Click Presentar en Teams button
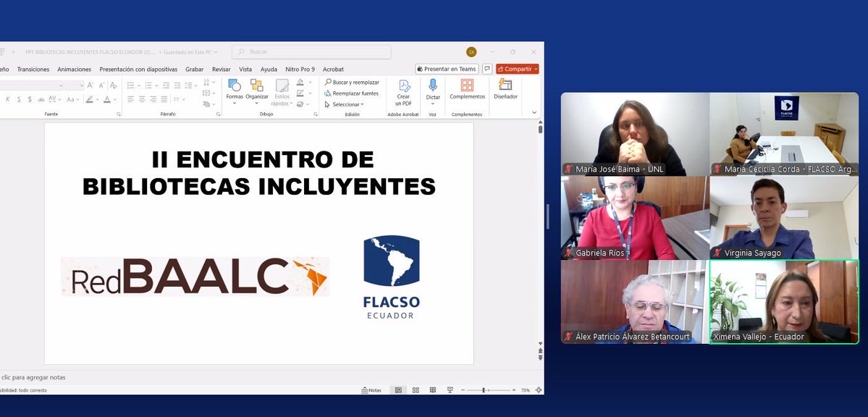 pos(447,69)
